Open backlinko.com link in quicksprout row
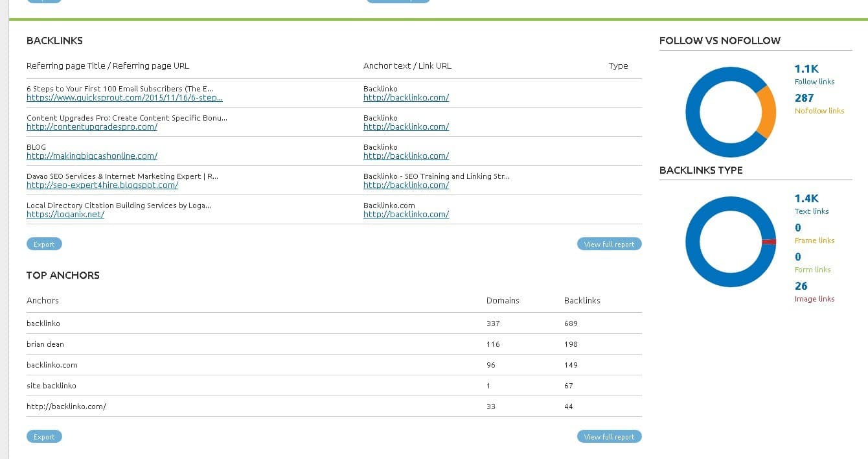Viewport: 868px width, 459px height. 406,98
